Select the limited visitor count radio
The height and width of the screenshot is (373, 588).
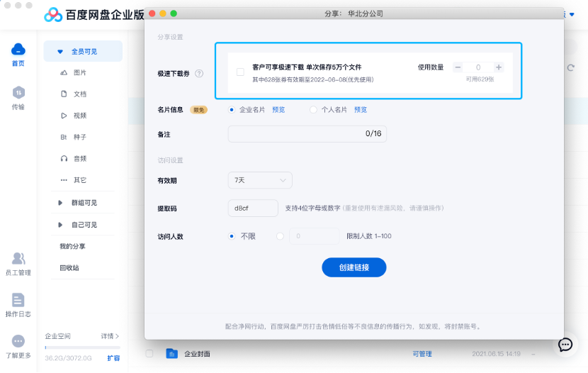pyautogui.click(x=280, y=236)
